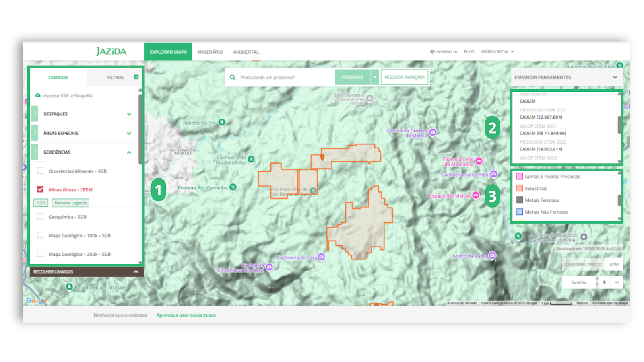
Task: Click the Termos link on map
Action: click(x=582, y=303)
